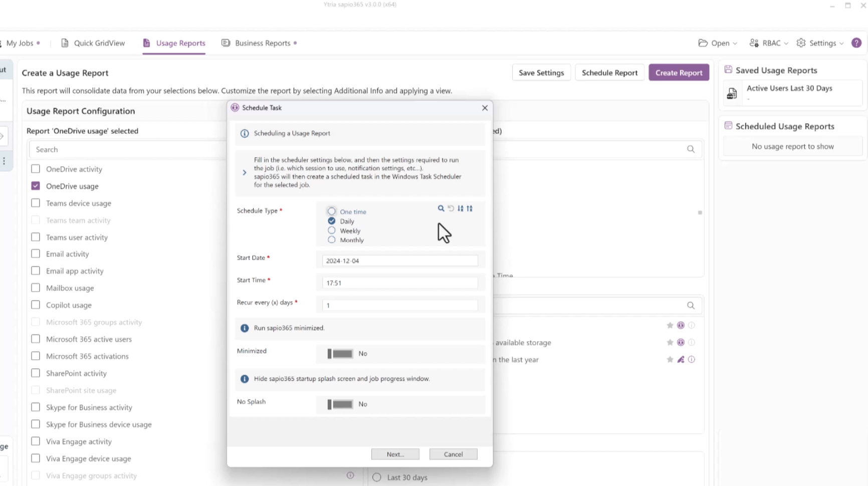Viewport: 868px width, 486px height.
Task: Click the Save Settings button
Action: pyautogui.click(x=541, y=73)
